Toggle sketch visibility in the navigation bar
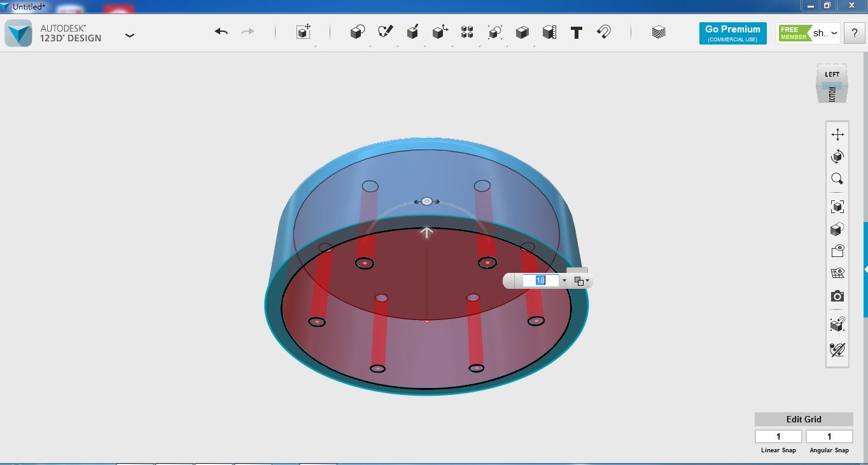 837,349
